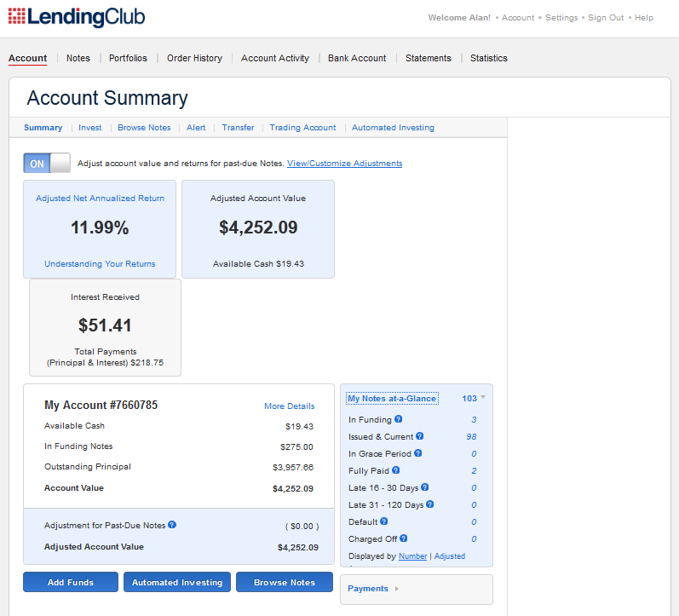Screen dimensions: 679x616
Task: Expand the Payments panel arrow
Action: pyautogui.click(x=397, y=589)
